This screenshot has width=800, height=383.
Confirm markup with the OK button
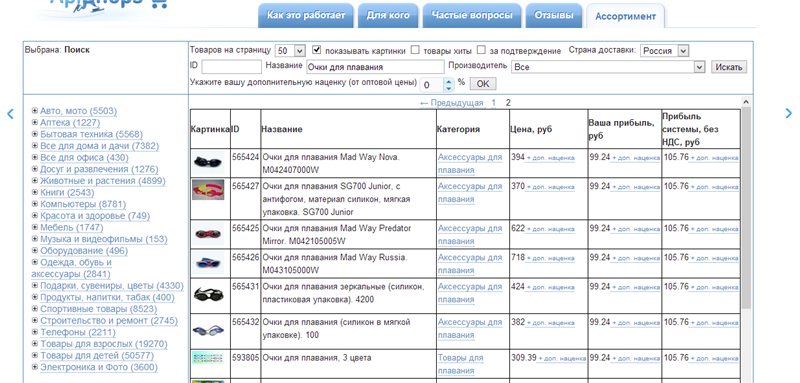(483, 84)
